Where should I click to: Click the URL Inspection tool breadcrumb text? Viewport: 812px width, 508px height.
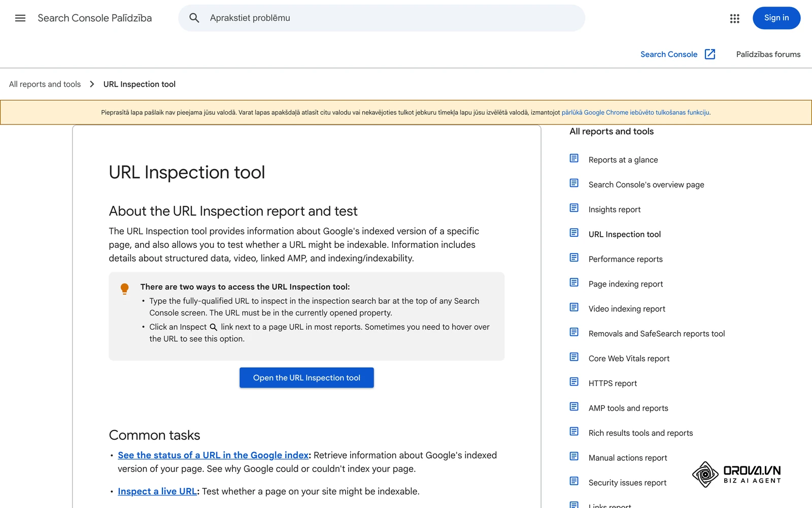pos(140,84)
